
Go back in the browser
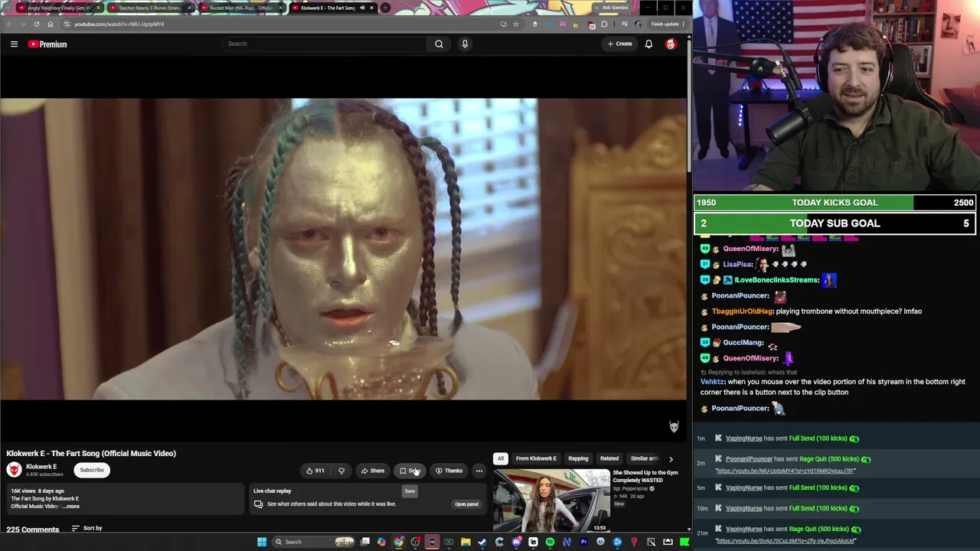(8, 24)
